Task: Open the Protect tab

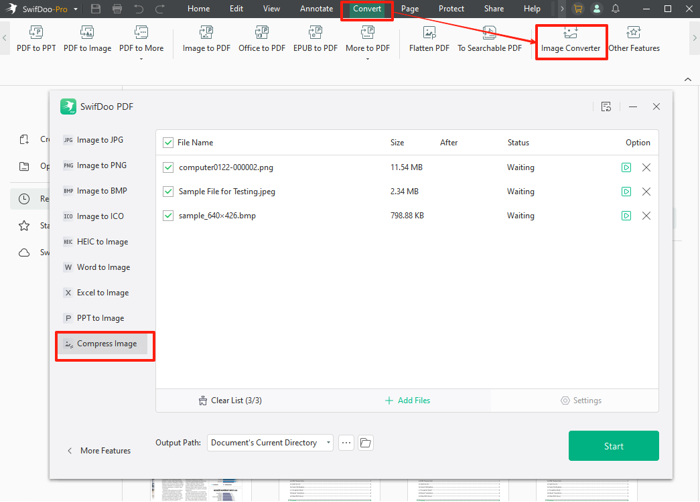Action: pos(451,8)
